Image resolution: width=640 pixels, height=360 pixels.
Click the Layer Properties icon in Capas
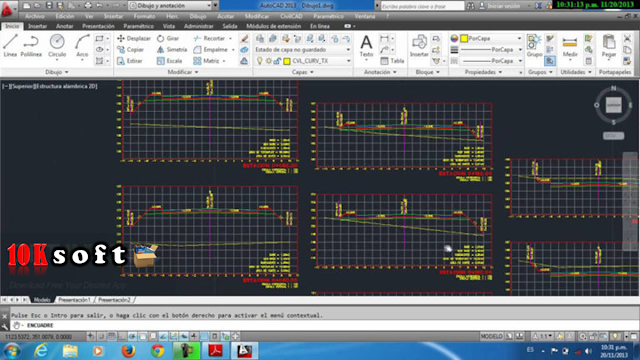tap(260, 38)
